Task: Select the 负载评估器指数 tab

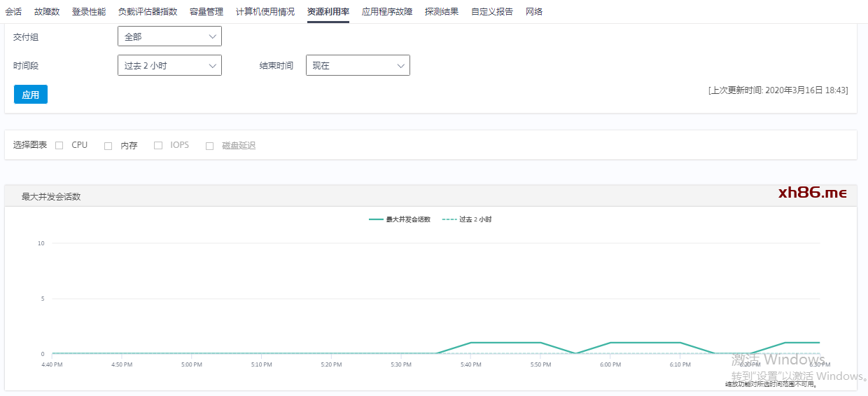Action: click(x=148, y=12)
